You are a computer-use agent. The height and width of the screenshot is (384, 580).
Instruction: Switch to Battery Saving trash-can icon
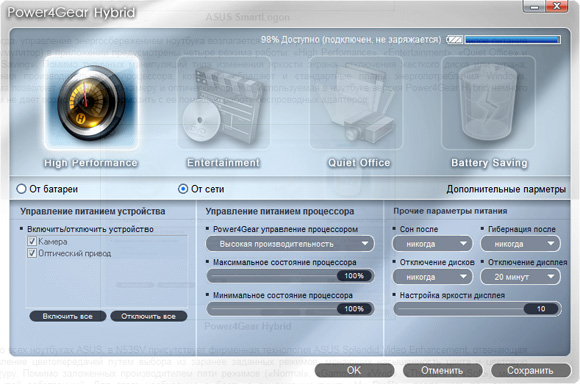(488, 103)
